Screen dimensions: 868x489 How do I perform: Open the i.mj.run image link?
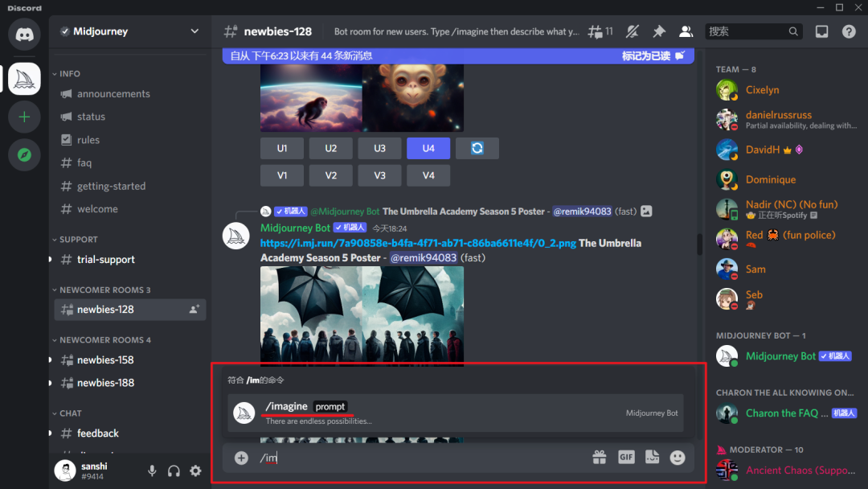point(418,243)
